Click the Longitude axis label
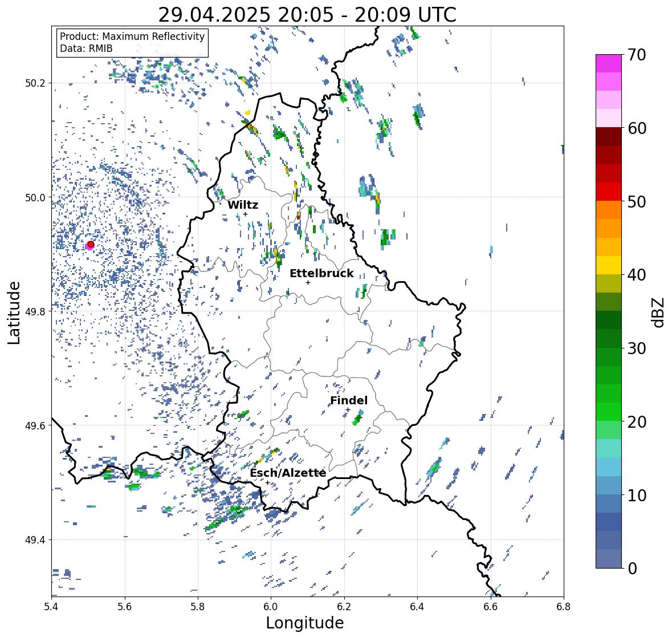 point(305,623)
